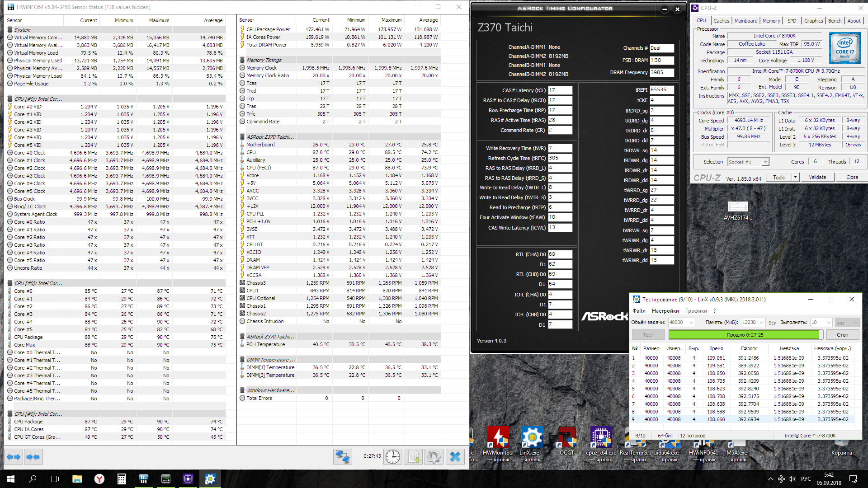Click the green elapsed-time progress bar

[x=744, y=335]
